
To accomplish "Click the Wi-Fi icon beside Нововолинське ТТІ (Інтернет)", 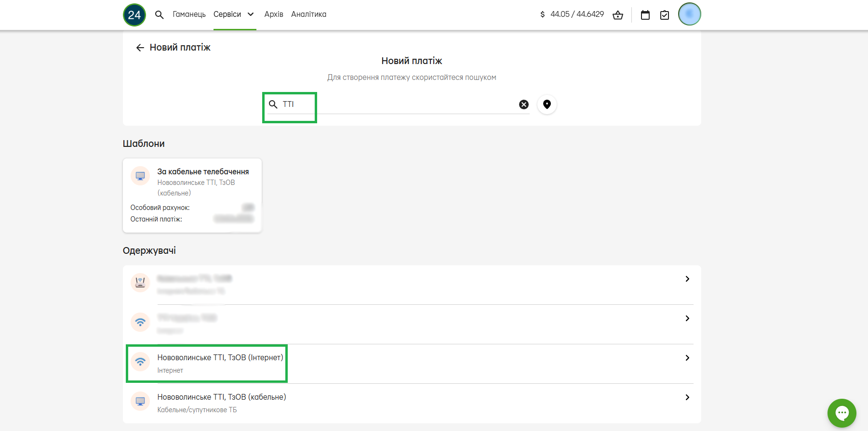I will coord(140,361).
